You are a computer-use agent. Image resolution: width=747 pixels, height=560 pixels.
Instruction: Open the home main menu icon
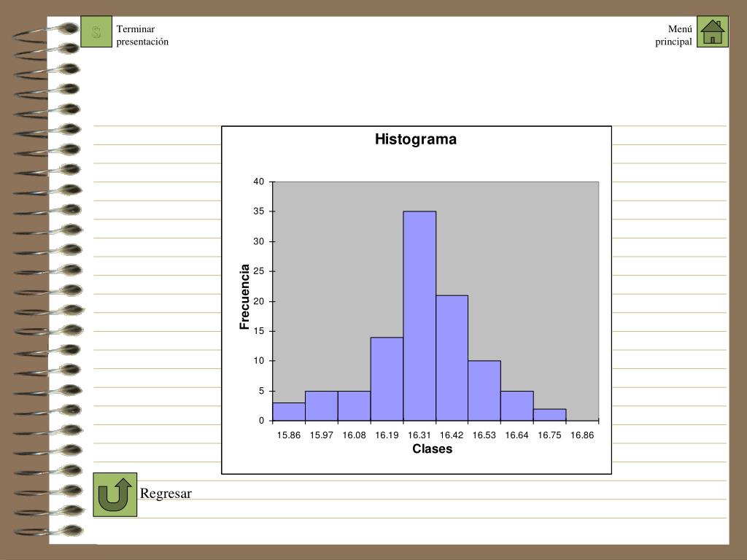(x=713, y=31)
